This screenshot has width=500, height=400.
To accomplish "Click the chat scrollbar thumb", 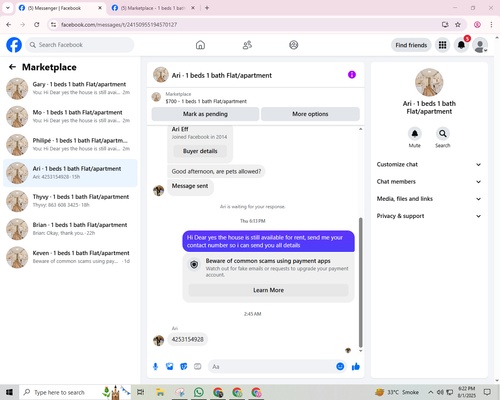I will 360,283.
